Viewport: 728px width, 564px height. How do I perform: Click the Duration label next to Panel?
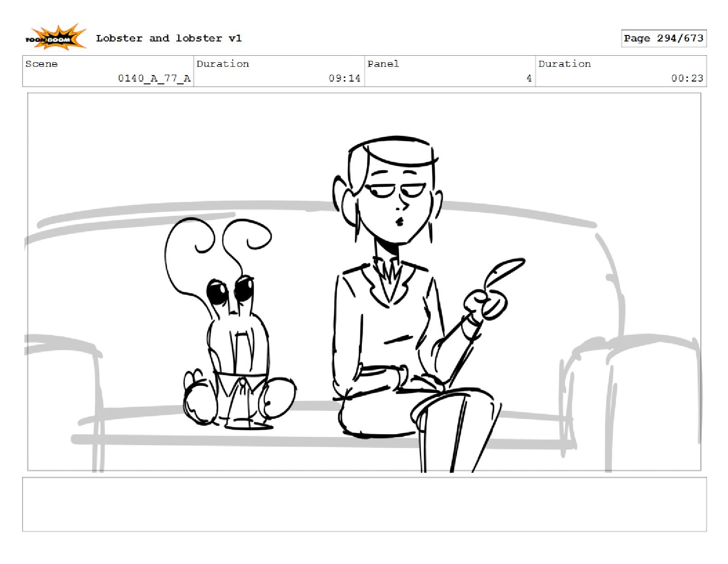[565, 64]
